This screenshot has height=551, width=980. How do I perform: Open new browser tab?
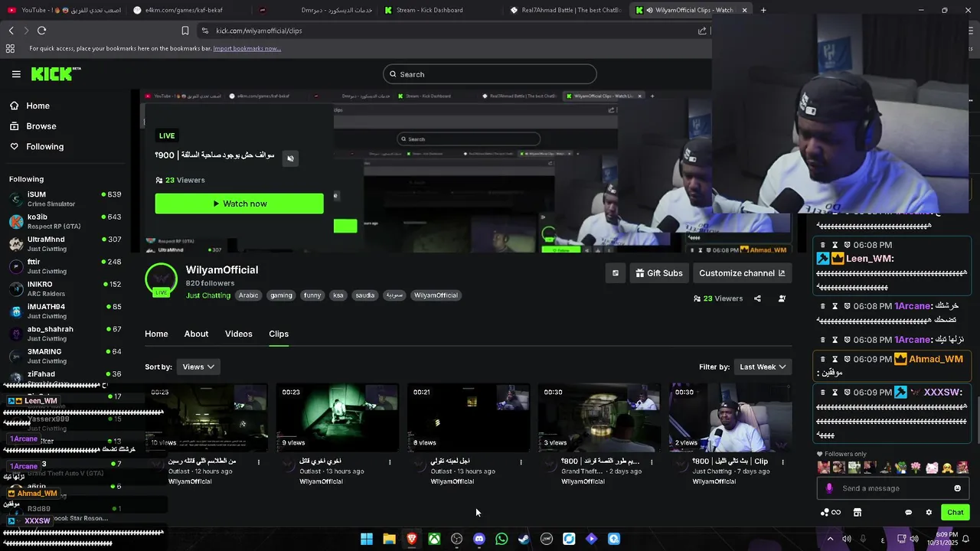(x=763, y=10)
